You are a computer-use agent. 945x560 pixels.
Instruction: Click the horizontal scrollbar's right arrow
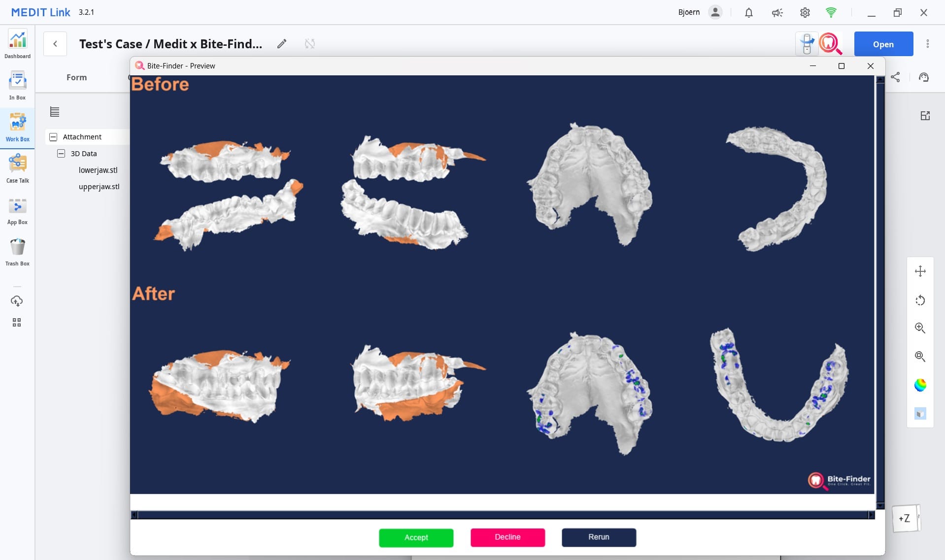[x=871, y=515]
